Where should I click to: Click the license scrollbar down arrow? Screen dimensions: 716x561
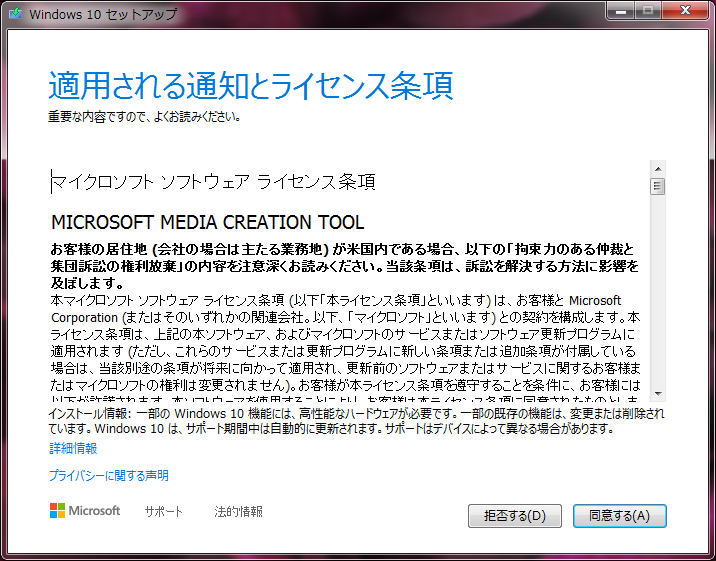click(x=658, y=393)
